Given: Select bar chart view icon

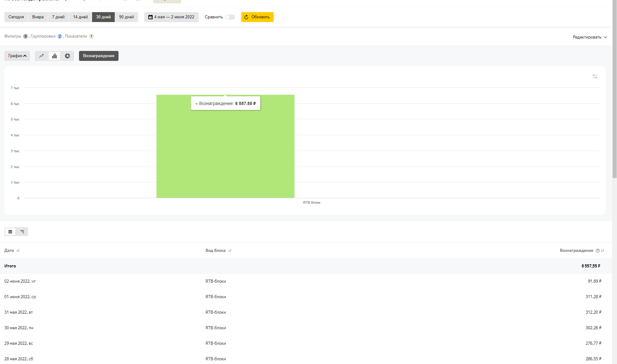Looking at the screenshot, I should [x=54, y=56].
